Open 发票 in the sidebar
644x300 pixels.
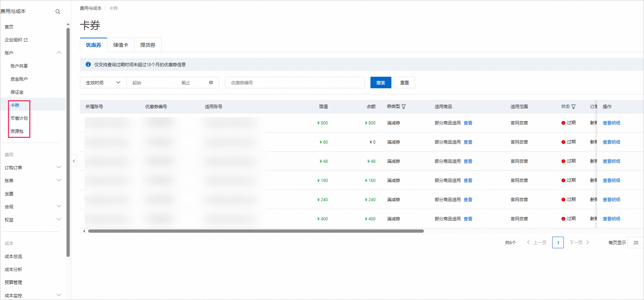point(9,194)
